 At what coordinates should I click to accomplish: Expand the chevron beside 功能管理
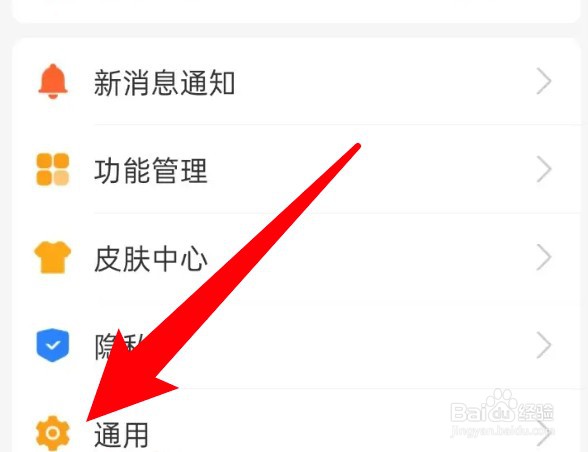pos(543,169)
